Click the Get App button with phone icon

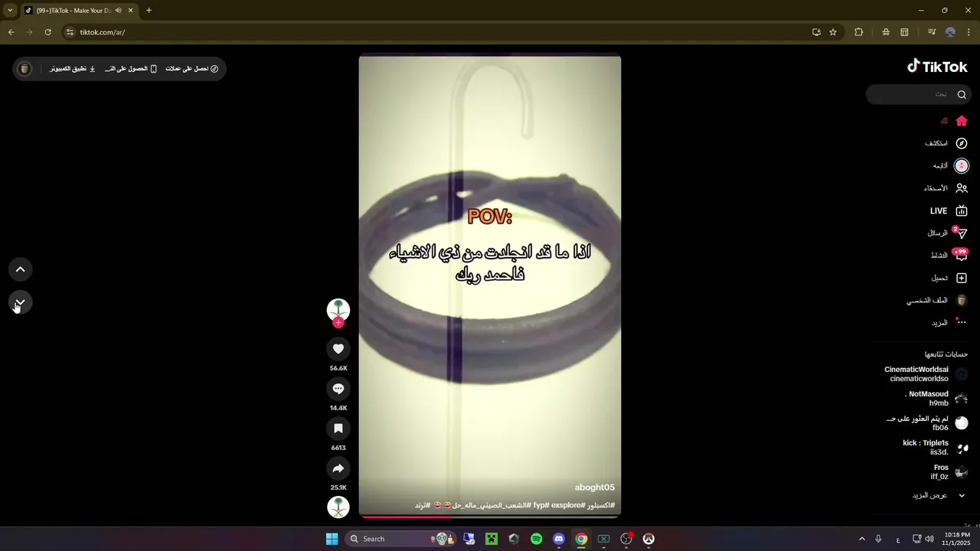tap(131, 69)
